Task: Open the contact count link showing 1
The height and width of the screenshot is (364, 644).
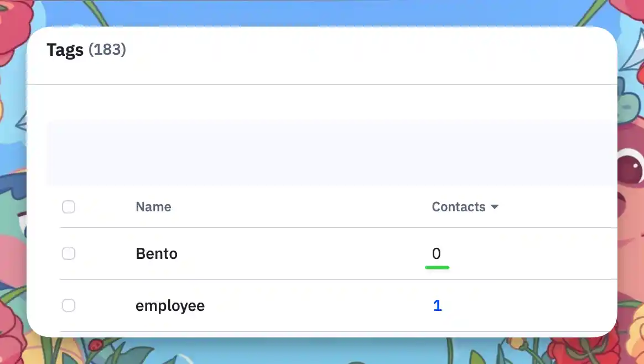Action: coord(437,305)
